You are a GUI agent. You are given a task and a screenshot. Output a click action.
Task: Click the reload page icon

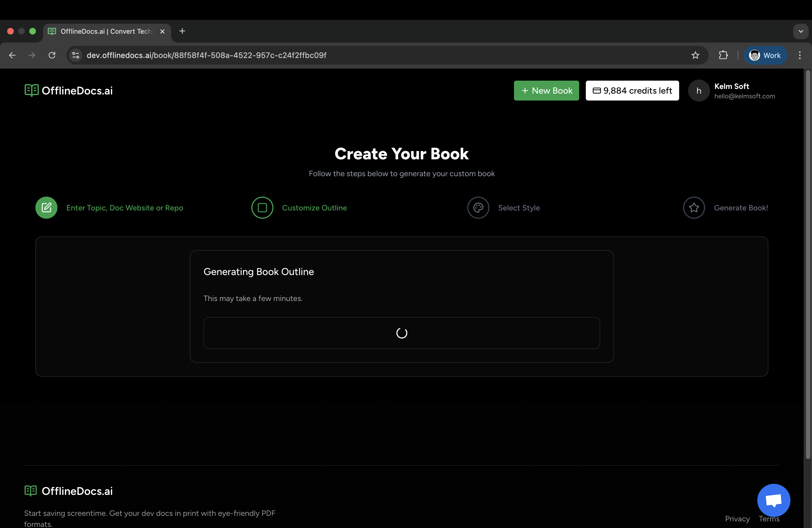[x=52, y=55]
